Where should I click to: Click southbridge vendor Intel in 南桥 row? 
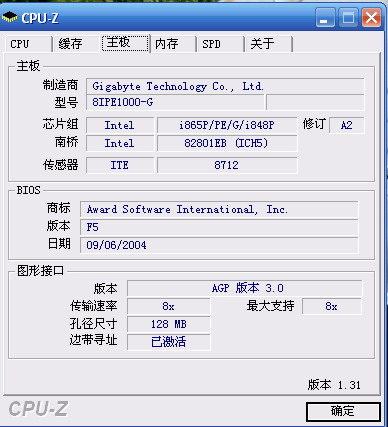120,143
